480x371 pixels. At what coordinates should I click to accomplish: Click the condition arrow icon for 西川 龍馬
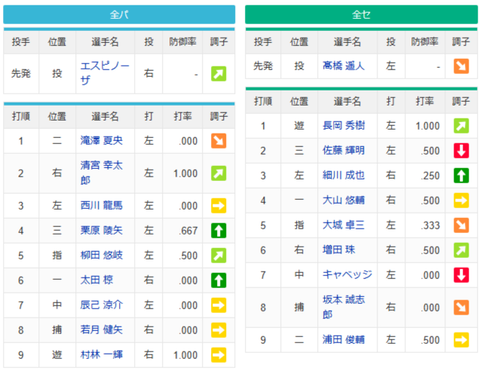click(x=219, y=205)
